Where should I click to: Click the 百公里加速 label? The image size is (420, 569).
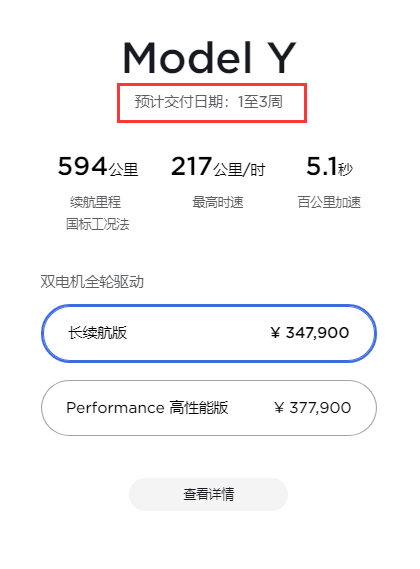329,202
